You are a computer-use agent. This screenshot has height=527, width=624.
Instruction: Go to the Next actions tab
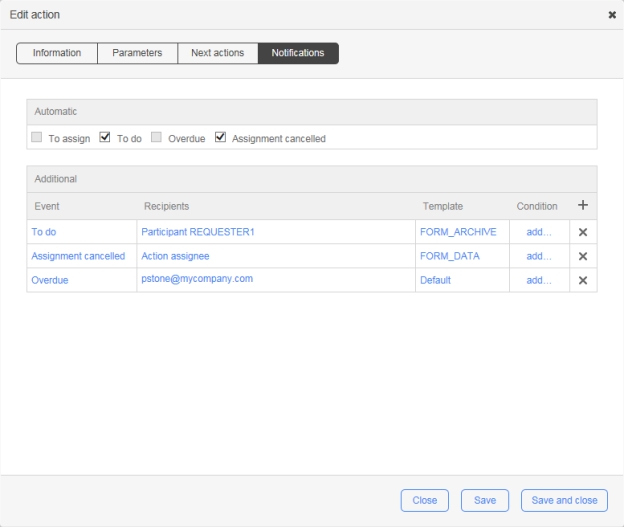pos(217,53)
